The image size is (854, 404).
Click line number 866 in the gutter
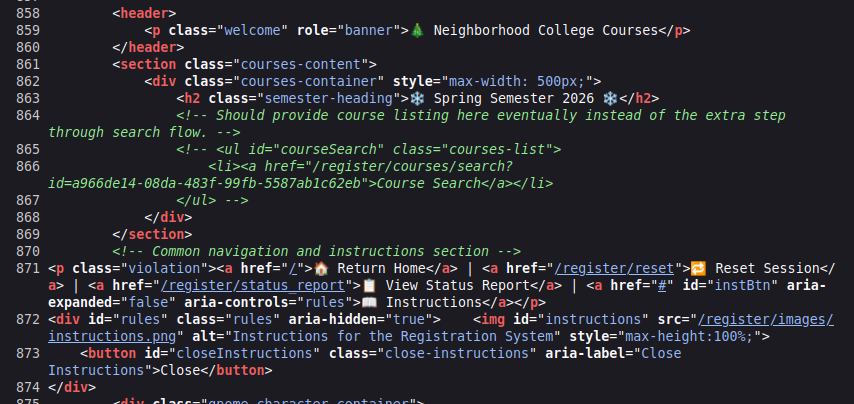[x=22, y=166]
